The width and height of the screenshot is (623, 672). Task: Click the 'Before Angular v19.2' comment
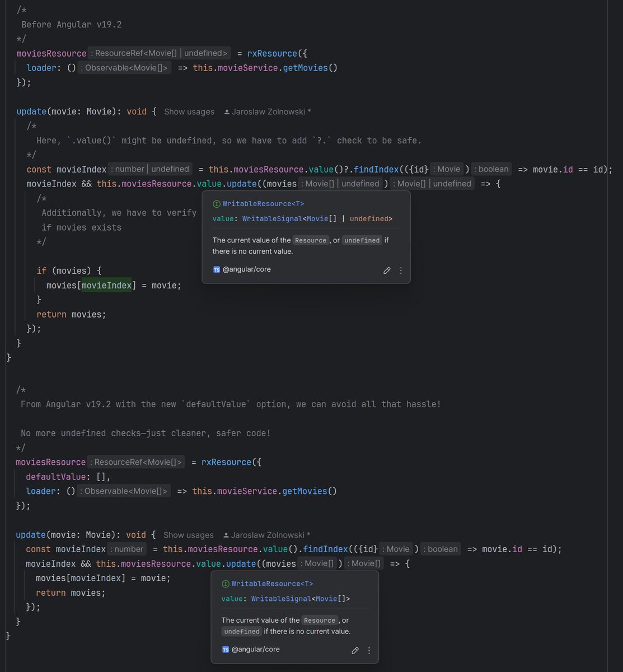72,25
